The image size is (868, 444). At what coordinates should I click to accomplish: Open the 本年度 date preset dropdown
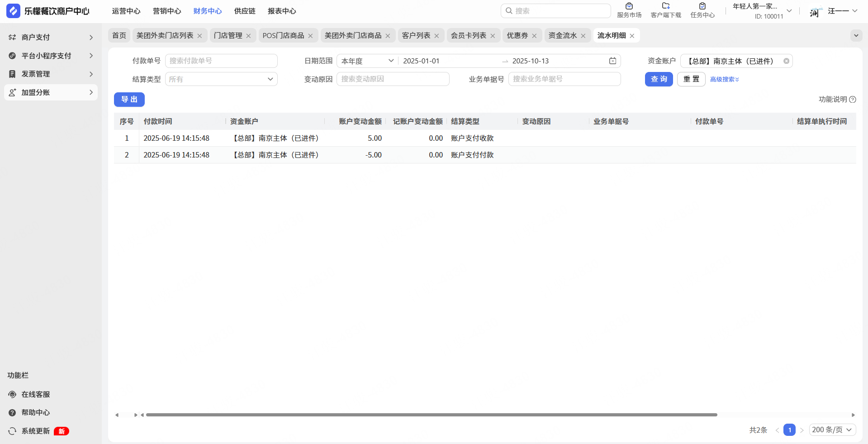coord(367,61)
